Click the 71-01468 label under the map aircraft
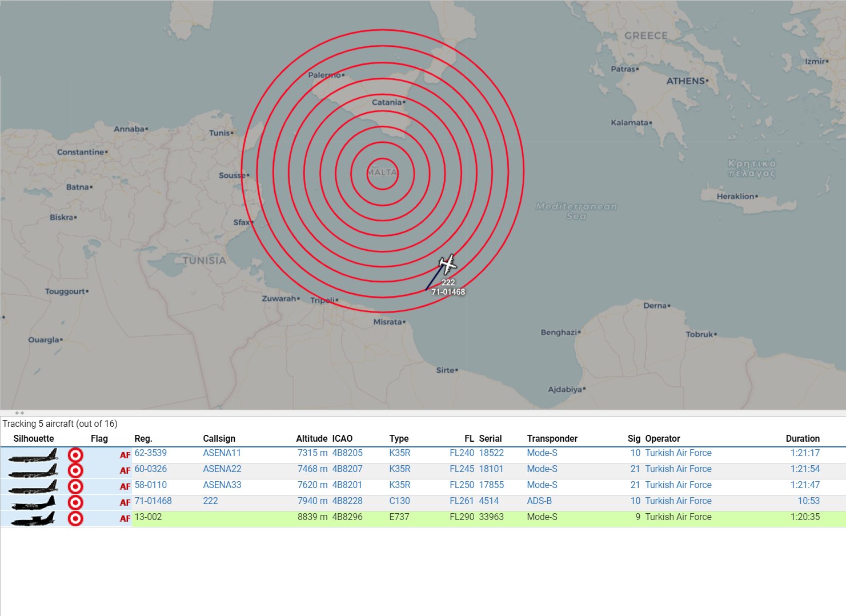The height and width of the screenshot is (616, 846). (448, 292)
